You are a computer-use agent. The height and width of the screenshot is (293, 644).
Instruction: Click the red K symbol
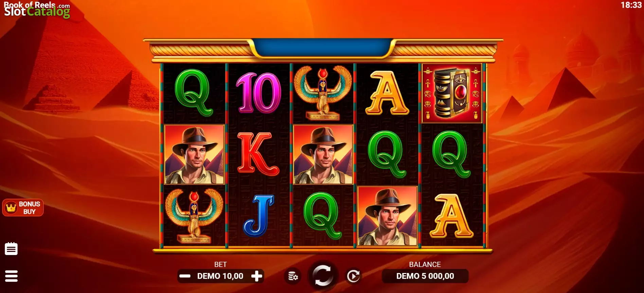258,154
